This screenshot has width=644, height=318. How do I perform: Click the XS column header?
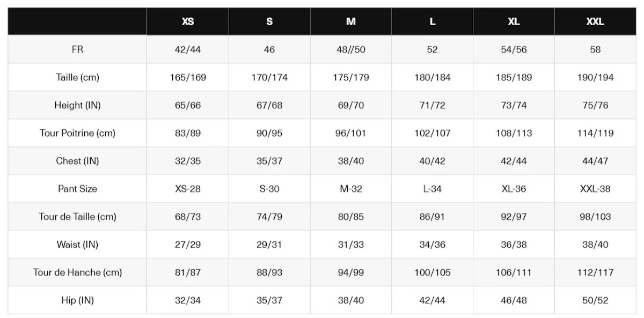188,21
